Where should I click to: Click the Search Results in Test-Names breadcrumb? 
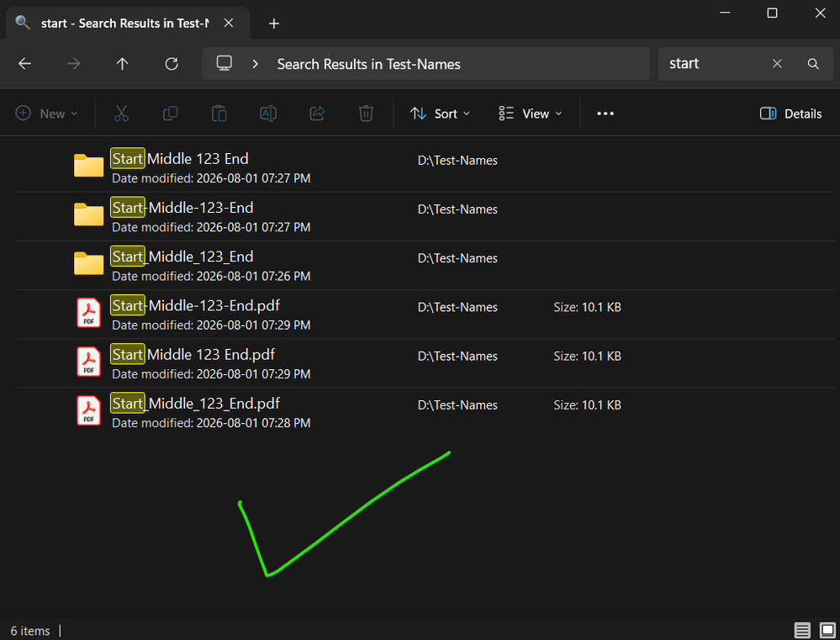point(368,64)
